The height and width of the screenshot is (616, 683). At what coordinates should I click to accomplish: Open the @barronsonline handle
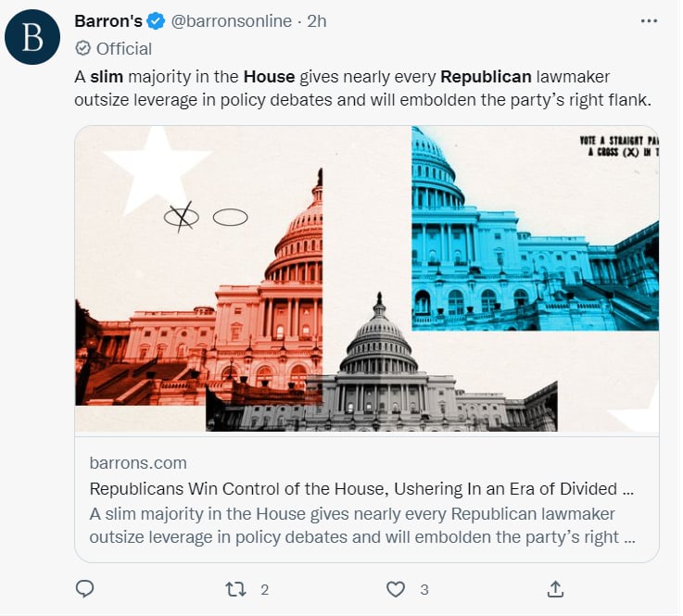point(232,21)
